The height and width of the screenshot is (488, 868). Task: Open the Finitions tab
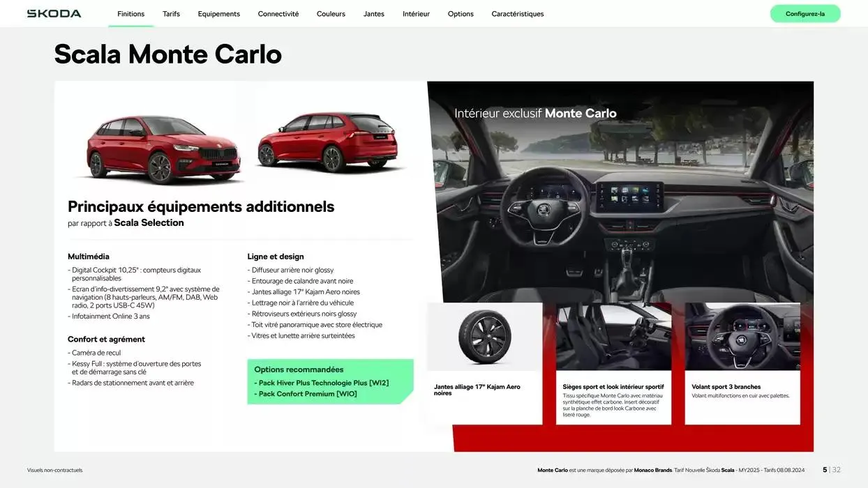pyautogui.click(x=130, y=14)
